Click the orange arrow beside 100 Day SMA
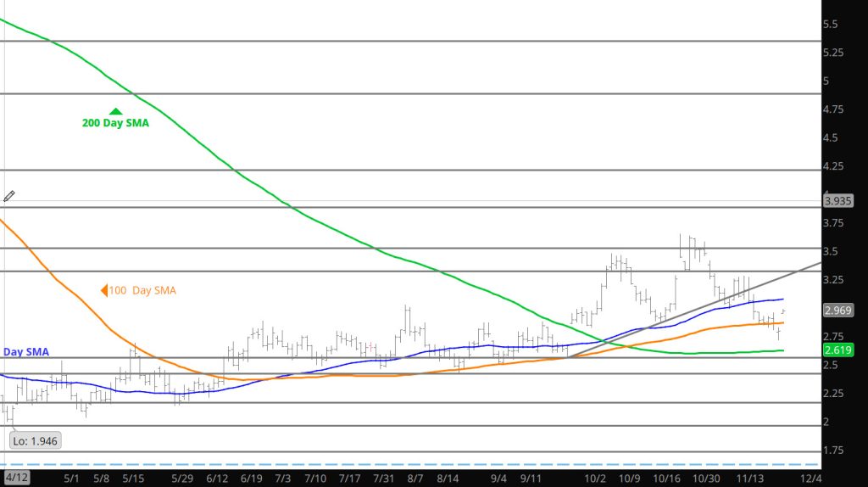 tap(104, 291)
